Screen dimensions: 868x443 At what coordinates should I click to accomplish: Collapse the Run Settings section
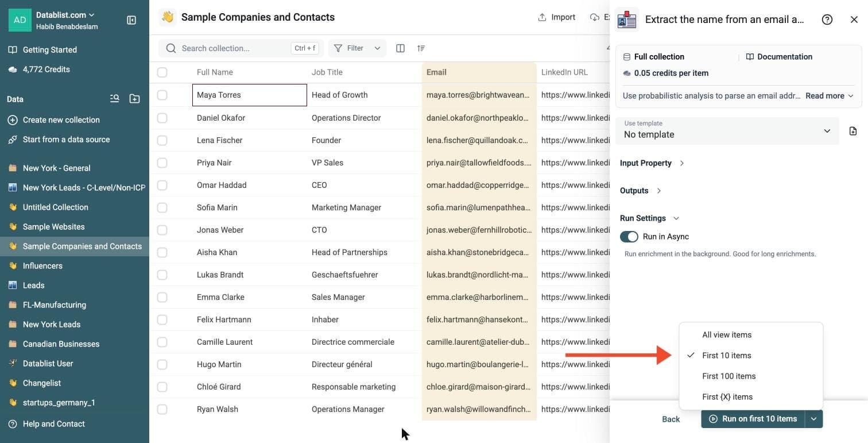650,218
